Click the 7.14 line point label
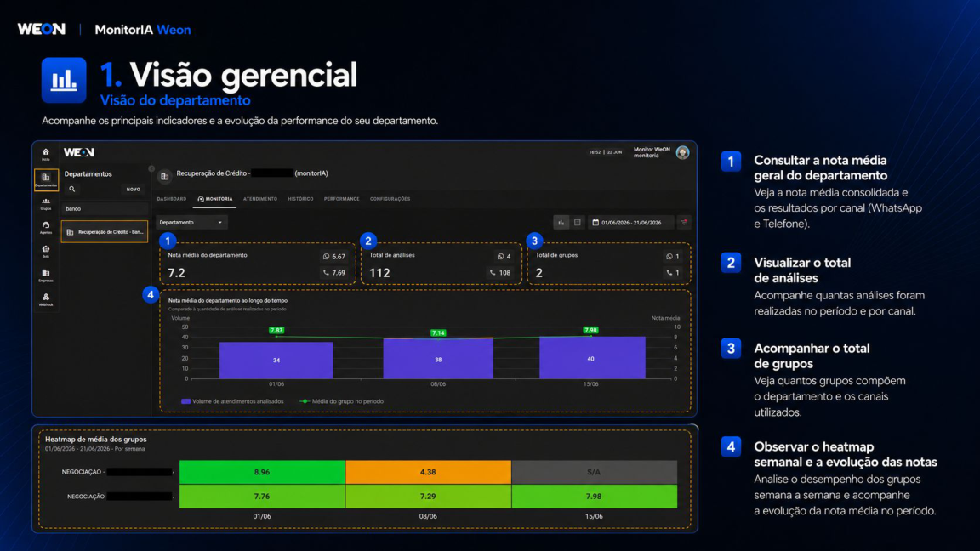980x551 pixels. (x=438, y=333)
